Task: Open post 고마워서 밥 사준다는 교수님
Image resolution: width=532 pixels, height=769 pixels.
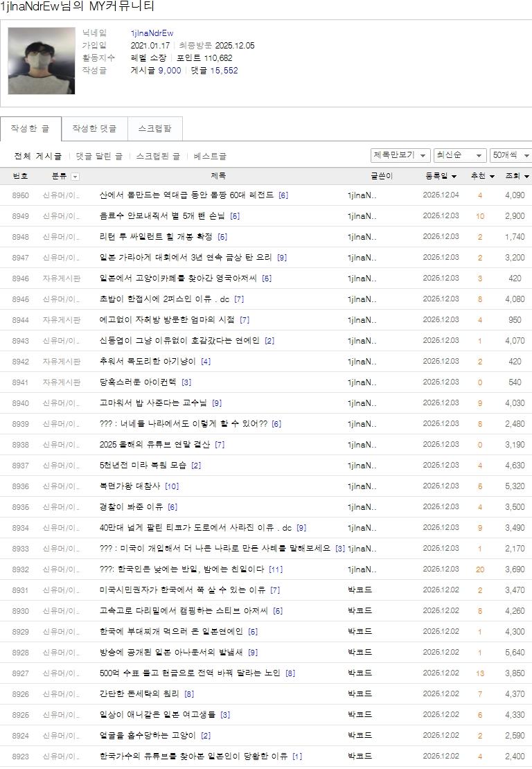Action: click(x=152, y=403)
